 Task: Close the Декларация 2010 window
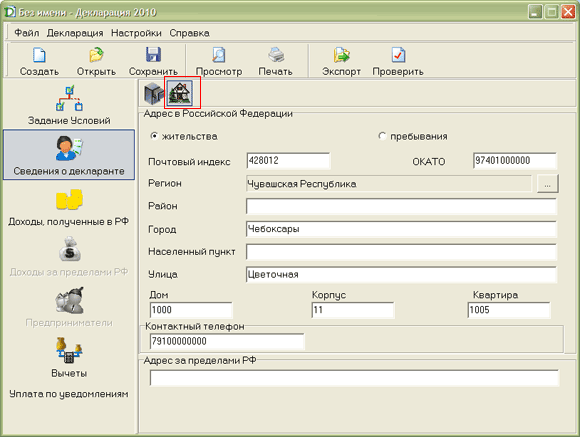pyautogui.click(x=568, y=12)
